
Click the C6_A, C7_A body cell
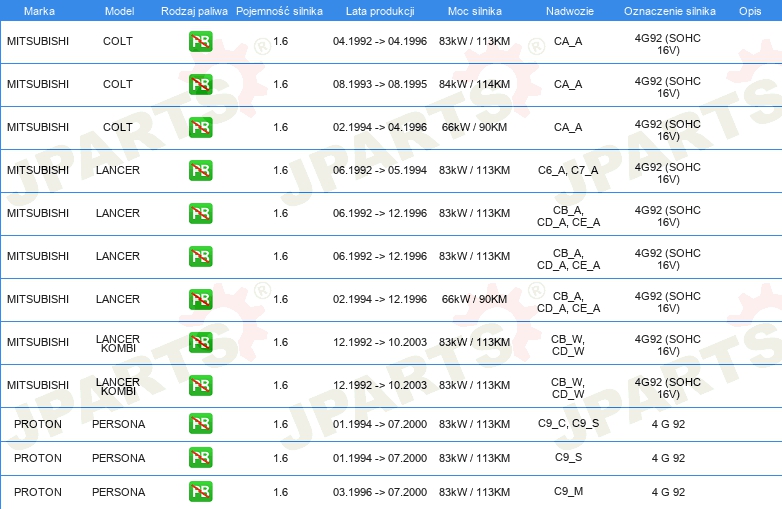point(567,171)
